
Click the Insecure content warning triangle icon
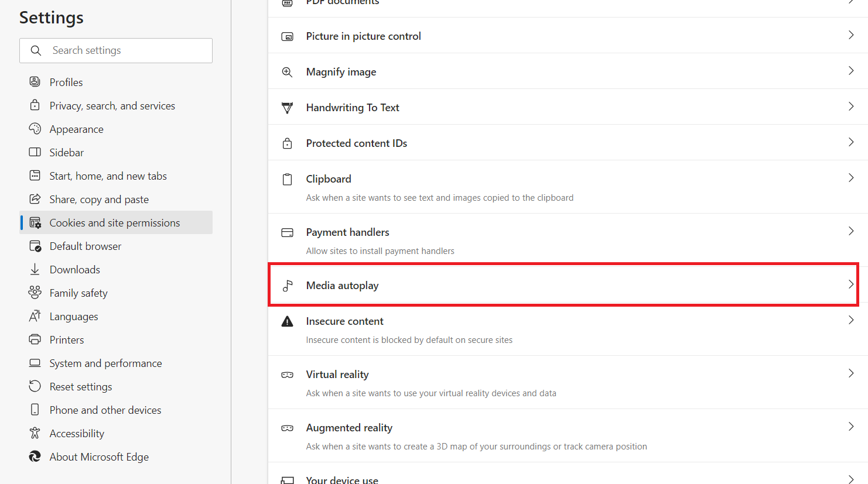pyautogui.click(x=288, y=321)
